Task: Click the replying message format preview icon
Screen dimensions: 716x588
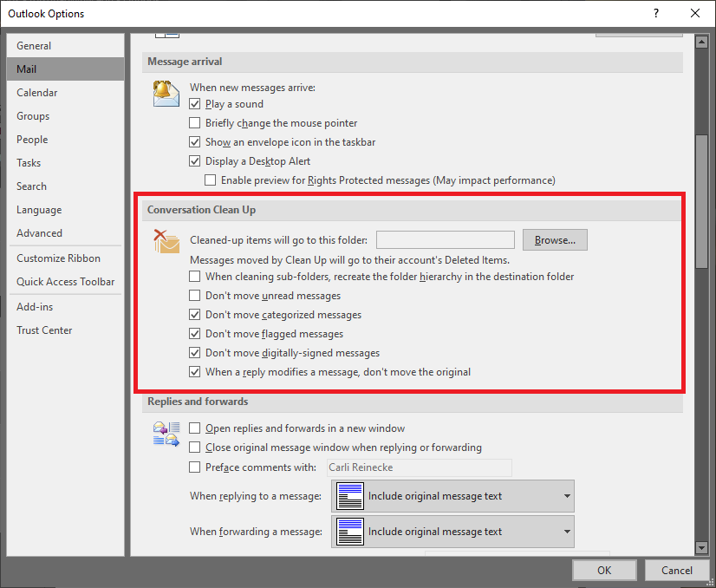Action: click(x=349, y=496)
